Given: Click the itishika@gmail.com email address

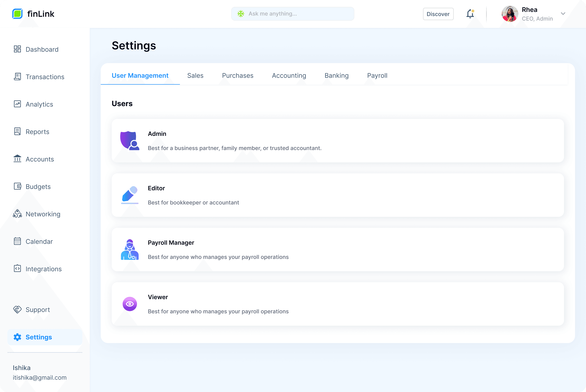Looking at the screenshot, I should [40, 378].
